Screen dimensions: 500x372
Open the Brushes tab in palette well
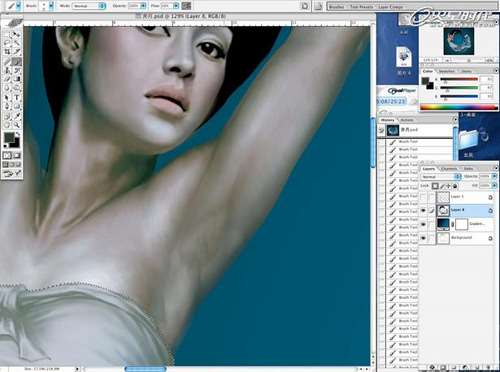tap(336, 6)
